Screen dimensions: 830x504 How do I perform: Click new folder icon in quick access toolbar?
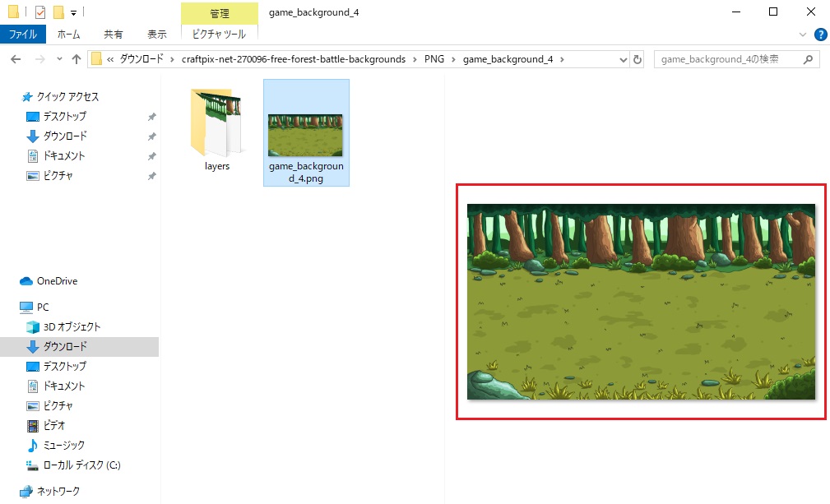tap(58, 12)
